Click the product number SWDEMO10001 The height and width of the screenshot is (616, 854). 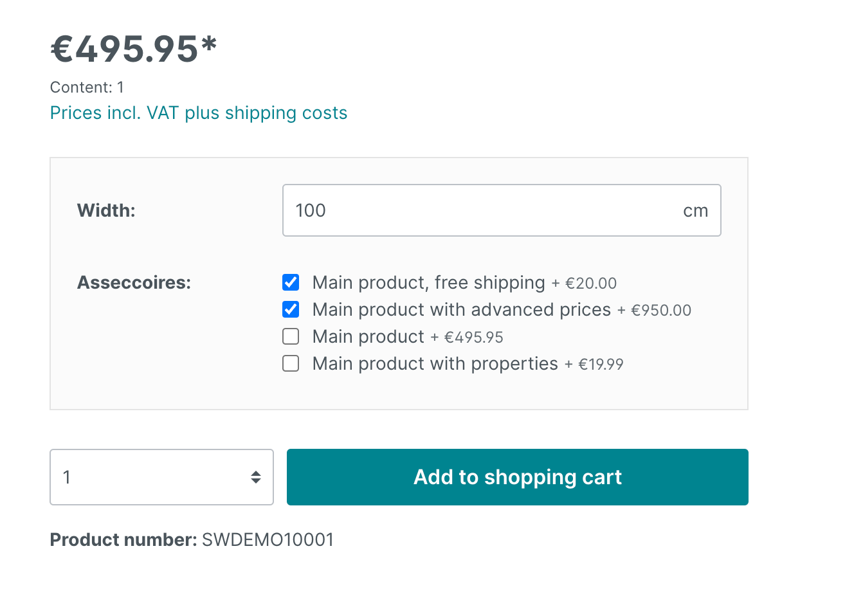(268, 539)
